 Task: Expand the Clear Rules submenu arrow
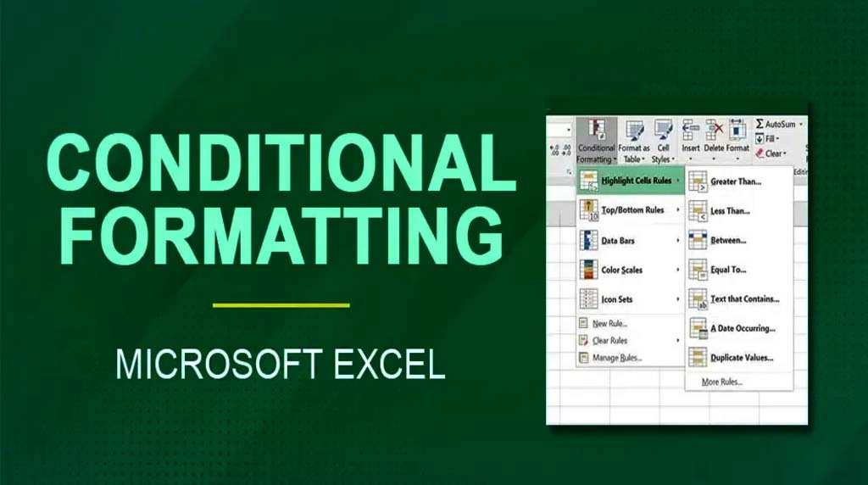click(x=677, y=341)
